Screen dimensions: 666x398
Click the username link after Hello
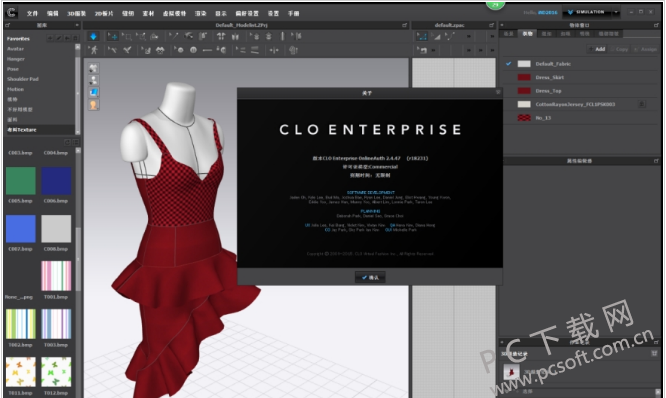(547, 12)
